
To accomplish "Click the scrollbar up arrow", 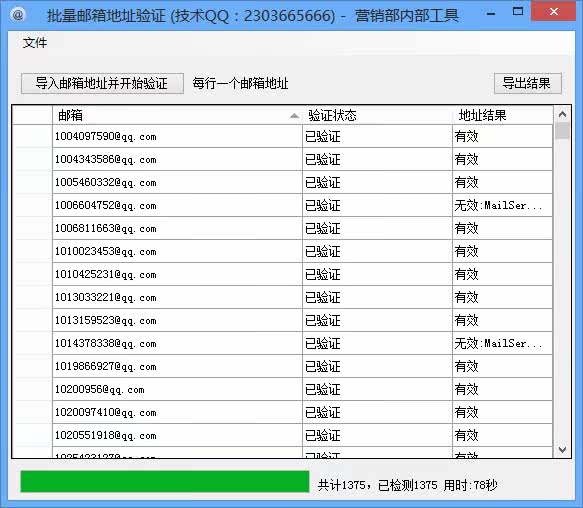I will 562,114.
